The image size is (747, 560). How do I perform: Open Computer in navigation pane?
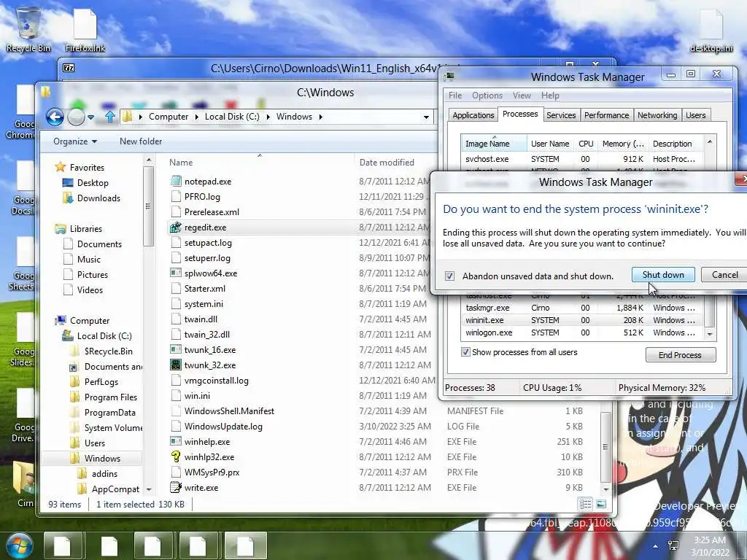90,321
